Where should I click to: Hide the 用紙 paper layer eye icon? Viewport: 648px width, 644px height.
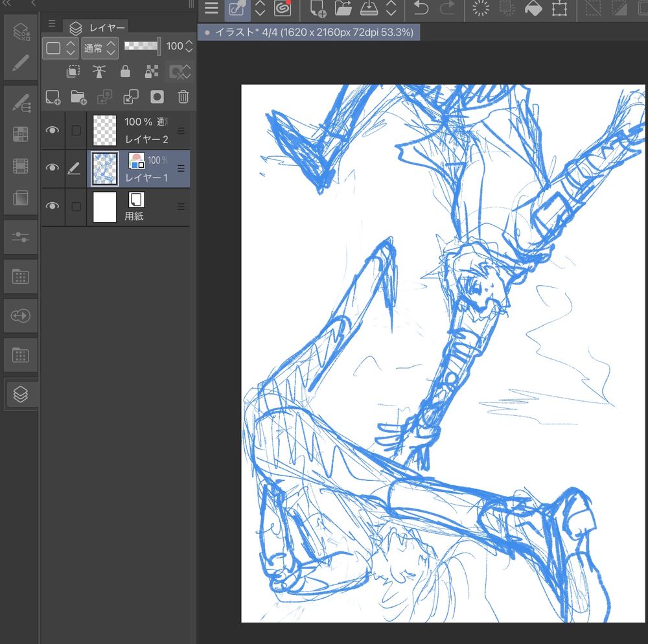pyautogui.click(x=52, y=206)
